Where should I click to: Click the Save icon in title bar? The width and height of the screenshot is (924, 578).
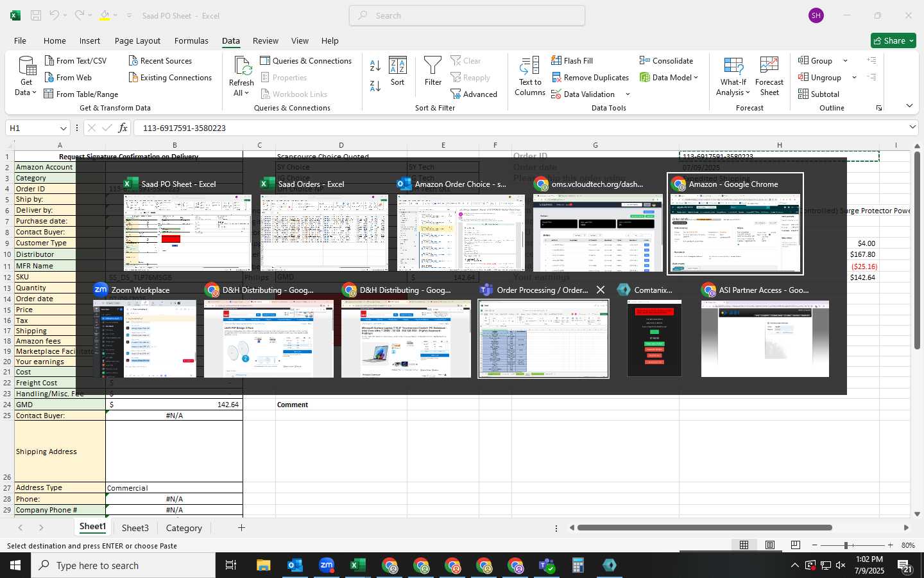(x=36, y=15)
